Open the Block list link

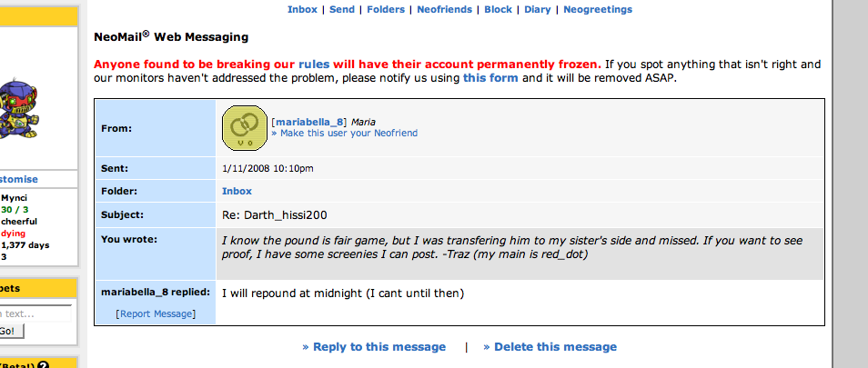pyautogui.click(x=498, y=10)
